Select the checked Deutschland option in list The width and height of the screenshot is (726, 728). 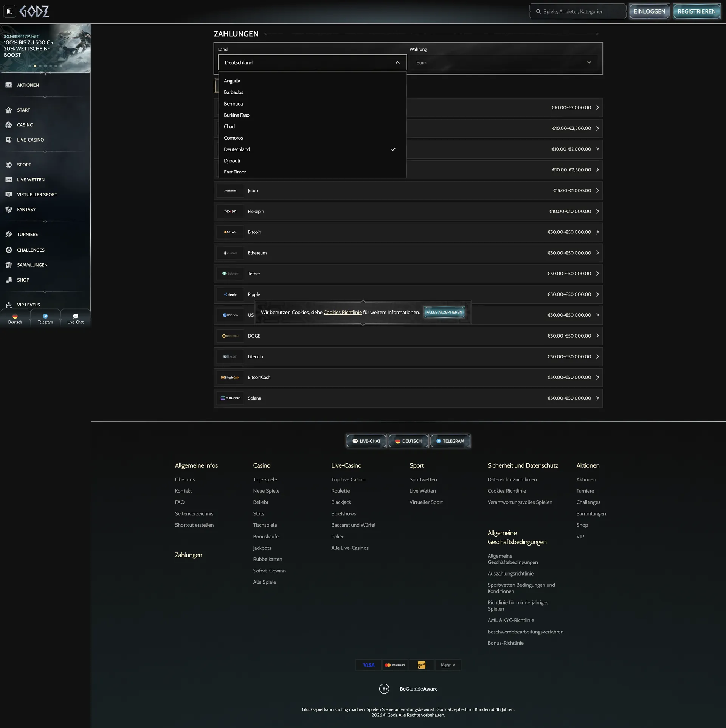(x=312, y=149)
